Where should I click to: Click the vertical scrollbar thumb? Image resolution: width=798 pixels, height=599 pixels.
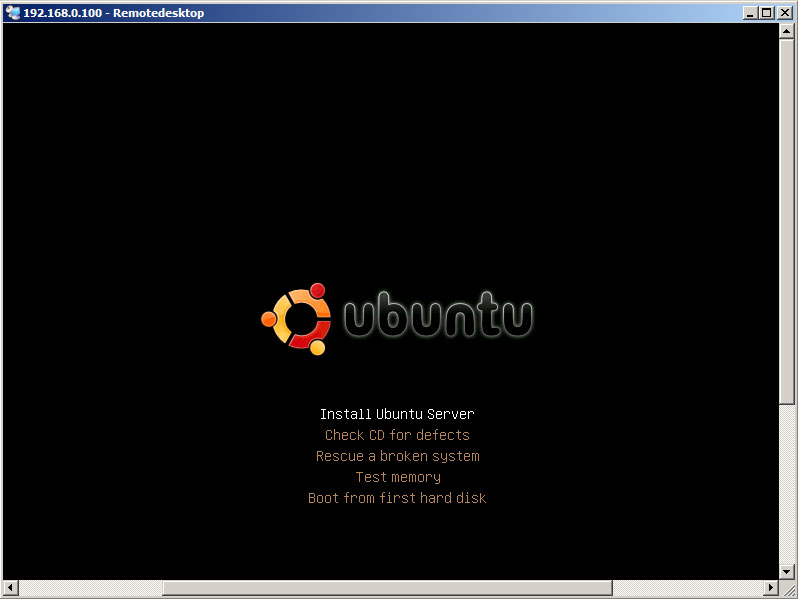coord(786,222)
